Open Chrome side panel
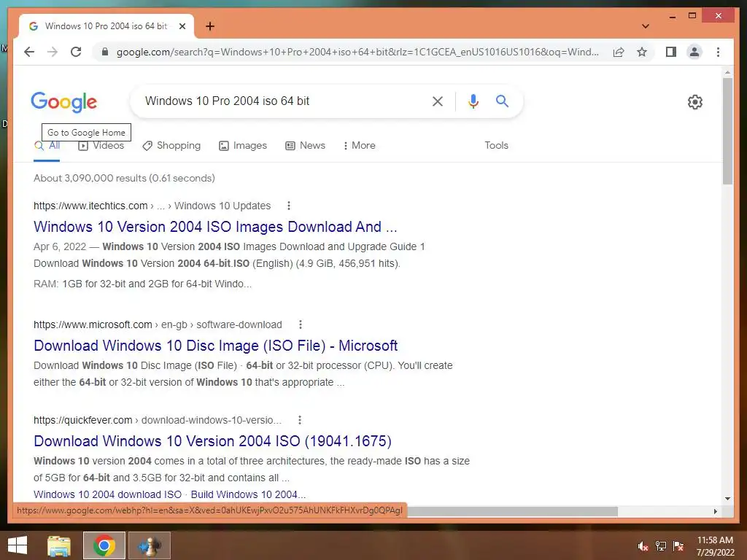This screenshot has width=747, height=560. [x=671, y=52]
